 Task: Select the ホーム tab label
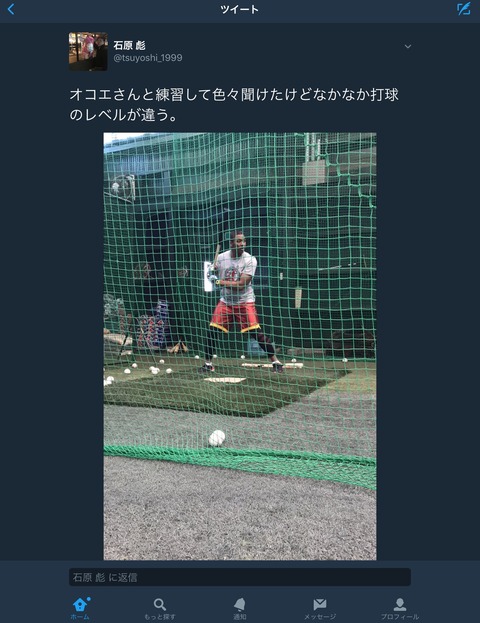click(80, 617)
